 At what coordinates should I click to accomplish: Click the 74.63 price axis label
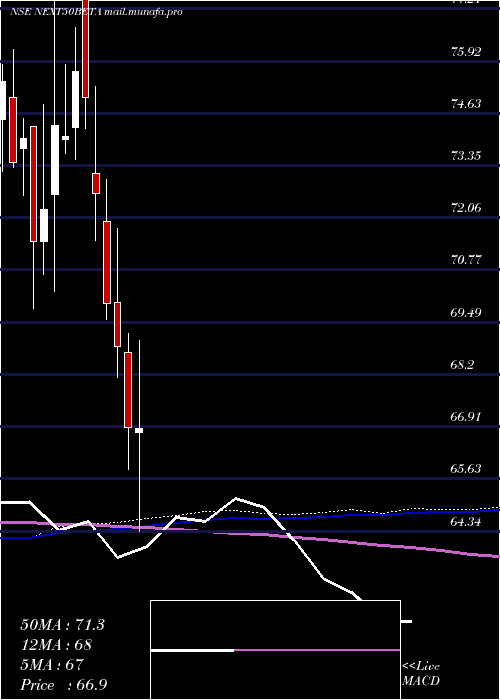click(466, 104)
